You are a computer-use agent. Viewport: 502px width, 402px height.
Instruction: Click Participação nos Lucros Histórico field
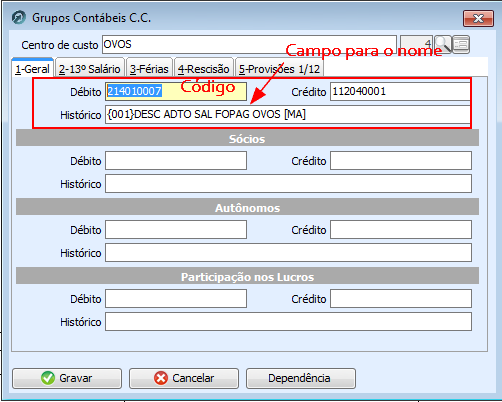point(288,322)
